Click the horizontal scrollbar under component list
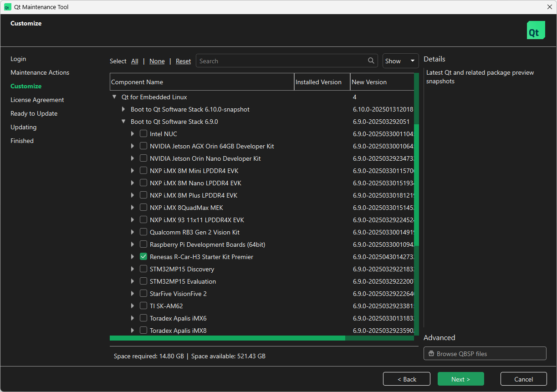 227,338
